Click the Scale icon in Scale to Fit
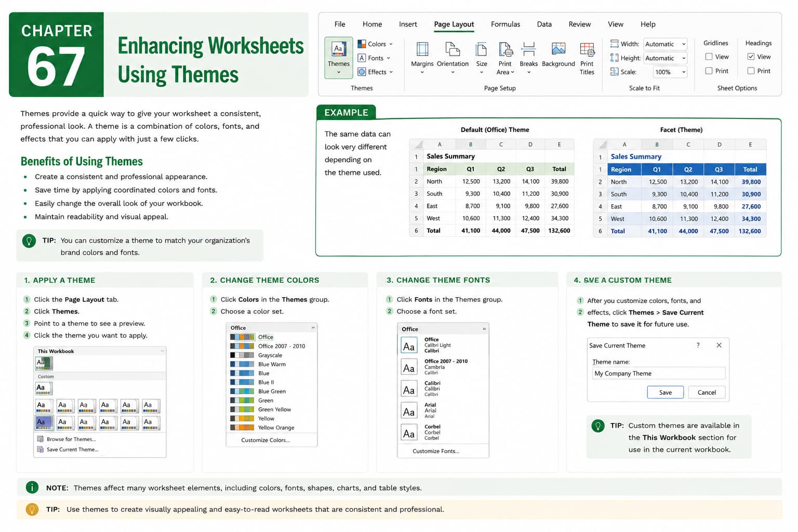Image resolution: width=798 pixels, height=532 pixels. (615, 72)
